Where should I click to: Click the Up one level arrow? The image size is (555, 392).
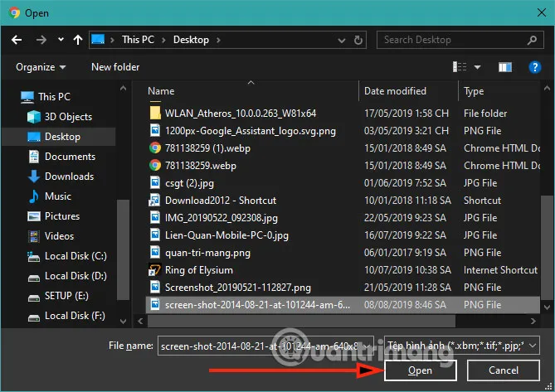tap(78, 39)
